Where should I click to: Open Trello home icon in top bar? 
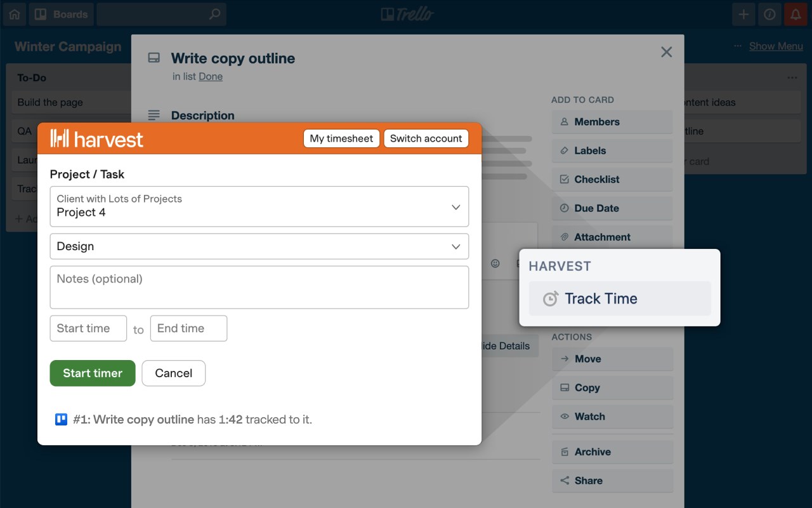pos(14,14)
